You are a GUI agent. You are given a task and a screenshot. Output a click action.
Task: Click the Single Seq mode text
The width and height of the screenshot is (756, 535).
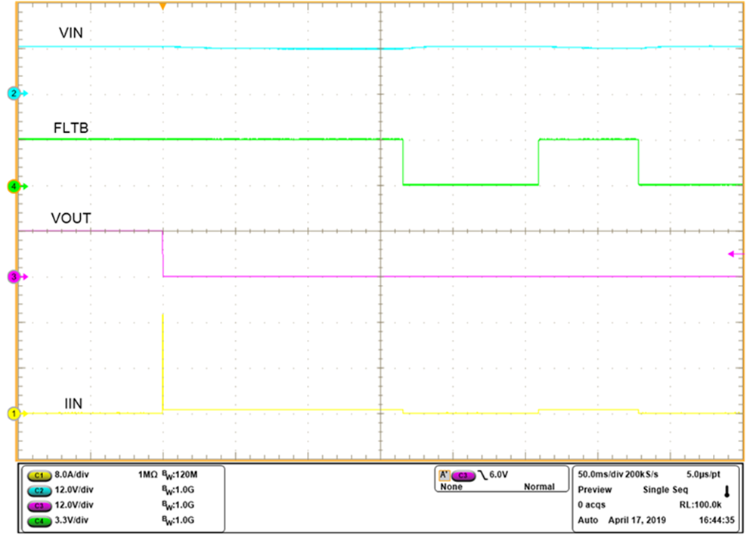point(665,490)
